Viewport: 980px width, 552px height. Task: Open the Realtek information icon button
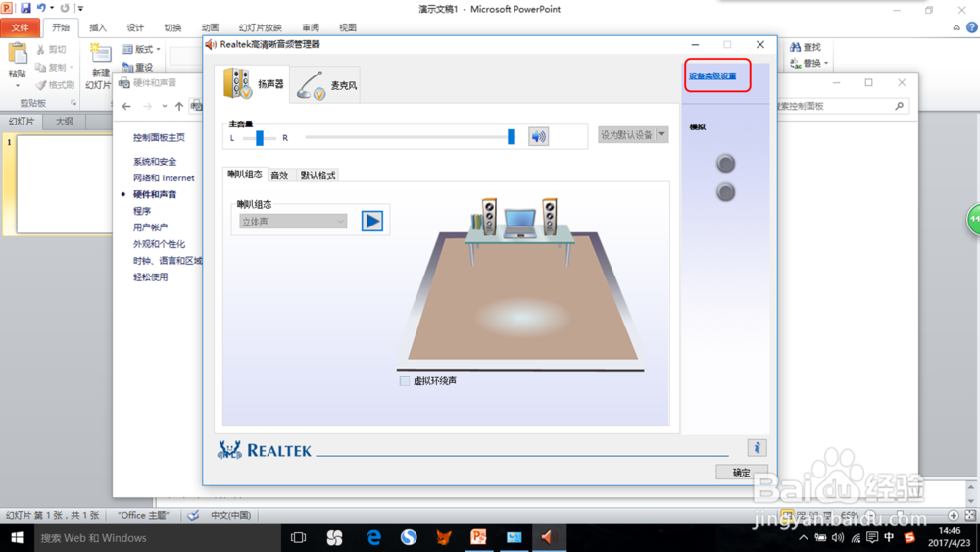tap(757, 448)
